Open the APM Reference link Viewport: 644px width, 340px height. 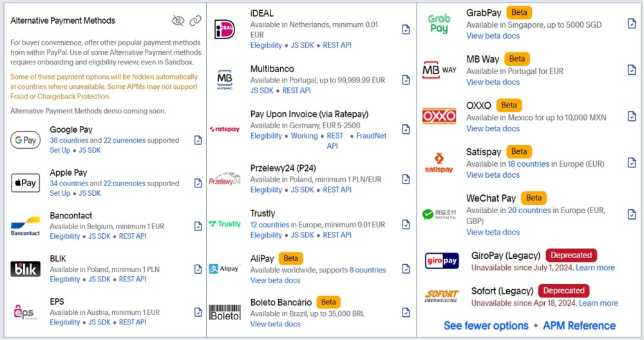pos(579,326)
